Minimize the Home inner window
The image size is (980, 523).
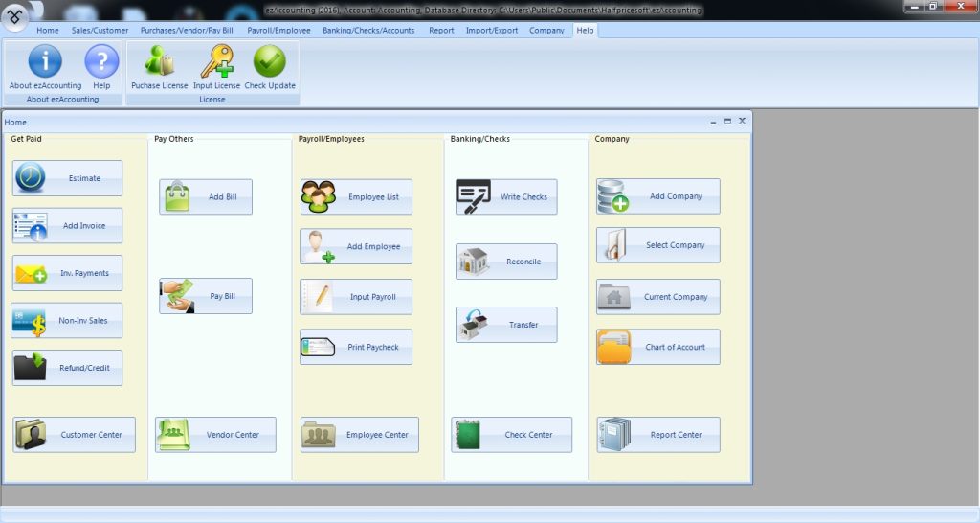point(713,122)
